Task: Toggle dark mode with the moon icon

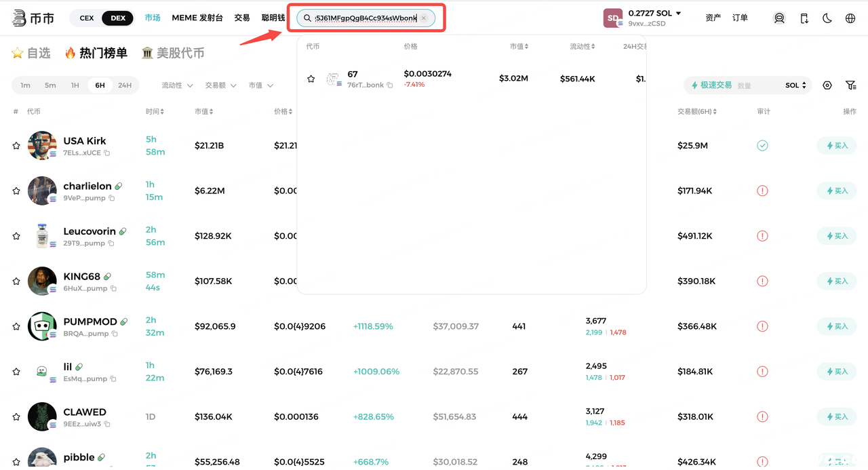Action: coord(827,18)
